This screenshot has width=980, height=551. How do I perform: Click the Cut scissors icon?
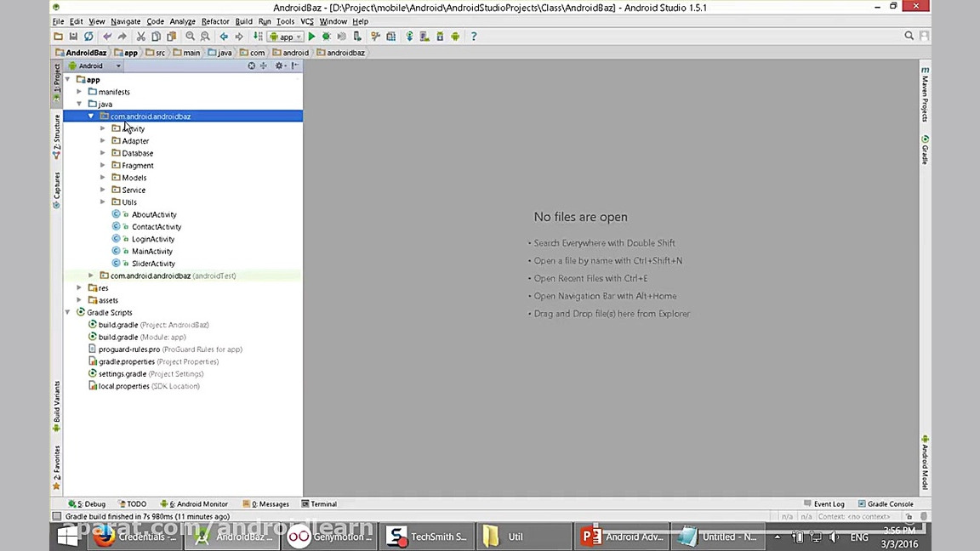tap(141, 37)
